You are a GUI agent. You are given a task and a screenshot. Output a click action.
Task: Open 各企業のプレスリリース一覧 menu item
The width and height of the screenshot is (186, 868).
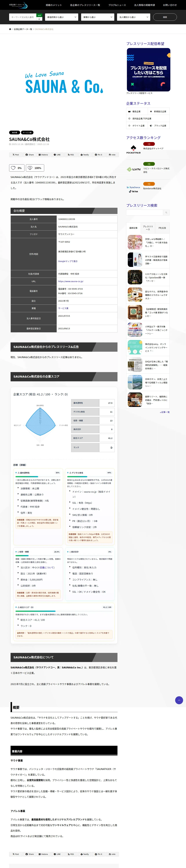pyautogui.click(x=85, y=5)
